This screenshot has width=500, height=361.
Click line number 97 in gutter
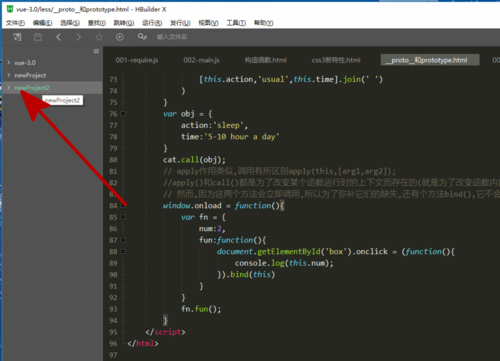113,355
